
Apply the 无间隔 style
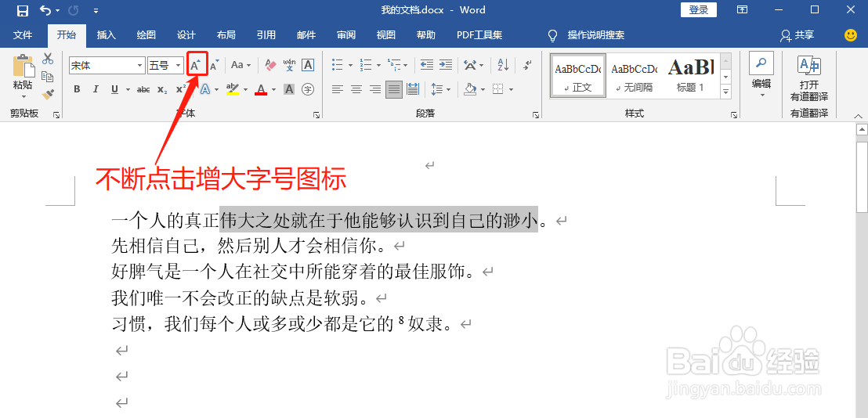click(635, 76)
